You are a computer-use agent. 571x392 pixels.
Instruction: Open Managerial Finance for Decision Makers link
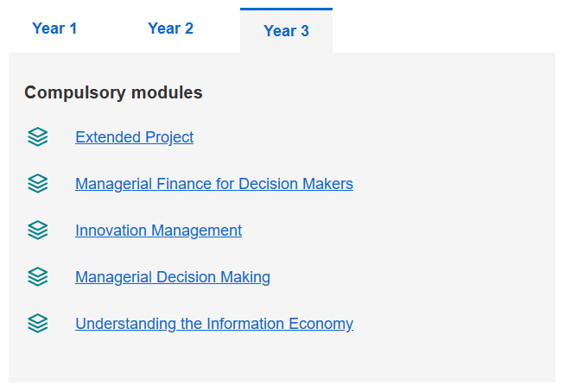[214, 184]
